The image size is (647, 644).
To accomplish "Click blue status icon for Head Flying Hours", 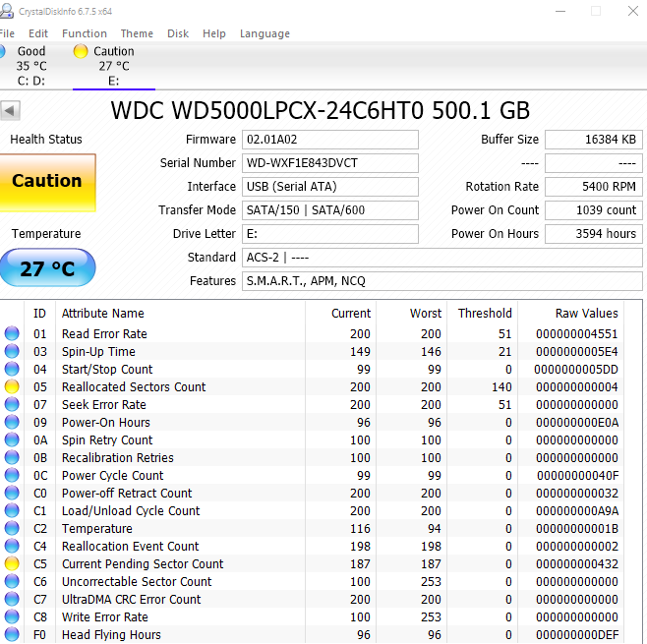I will [12, 634].
